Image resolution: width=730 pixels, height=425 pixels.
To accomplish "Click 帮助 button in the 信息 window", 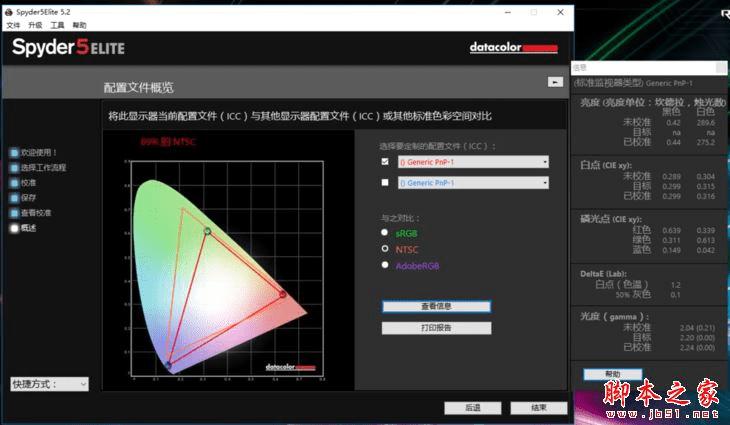I will 613,374.
